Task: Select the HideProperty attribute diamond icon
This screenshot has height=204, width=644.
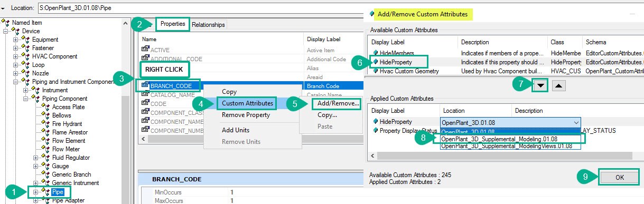Action: [375, 62]
